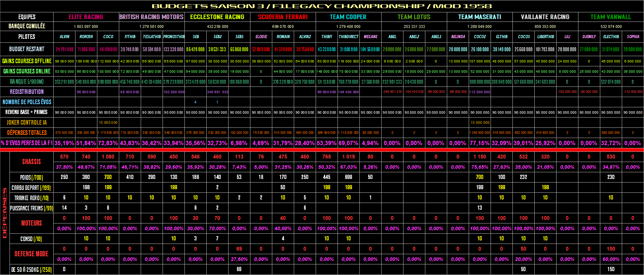Image resolution: width=644 pixels, height=275 pixels.
Task: Click the CONSO (/10) row label
Action: coord(31,239)
